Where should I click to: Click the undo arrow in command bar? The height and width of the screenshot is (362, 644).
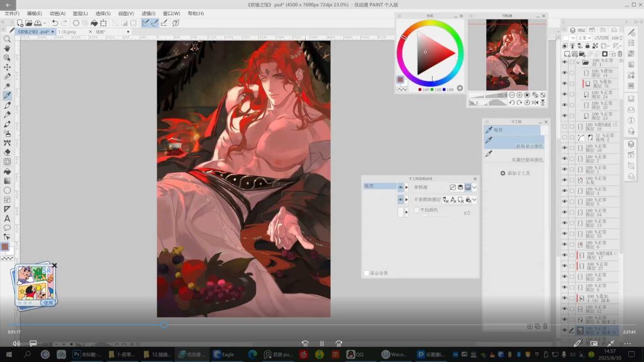55,23
